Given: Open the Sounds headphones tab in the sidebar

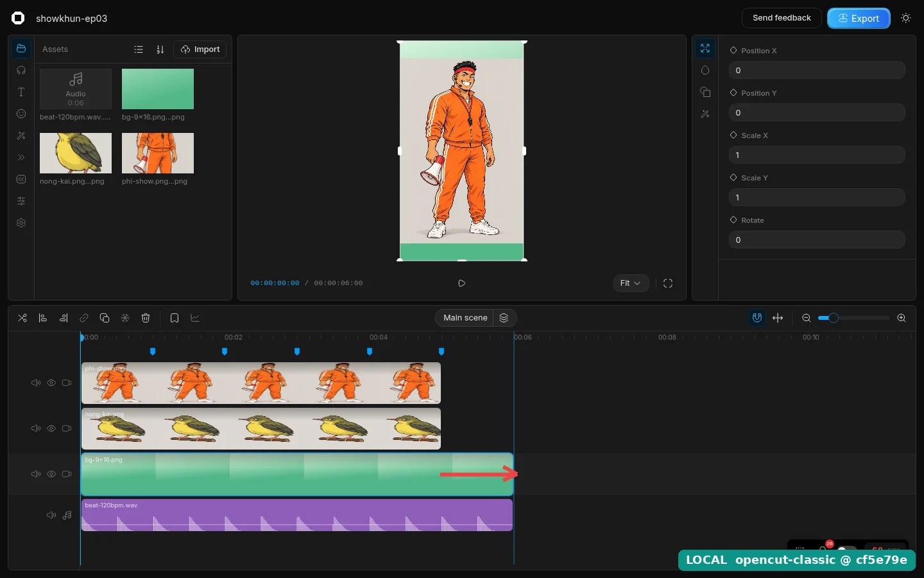Looking at the screenshot, I should [x=21, y=70].
